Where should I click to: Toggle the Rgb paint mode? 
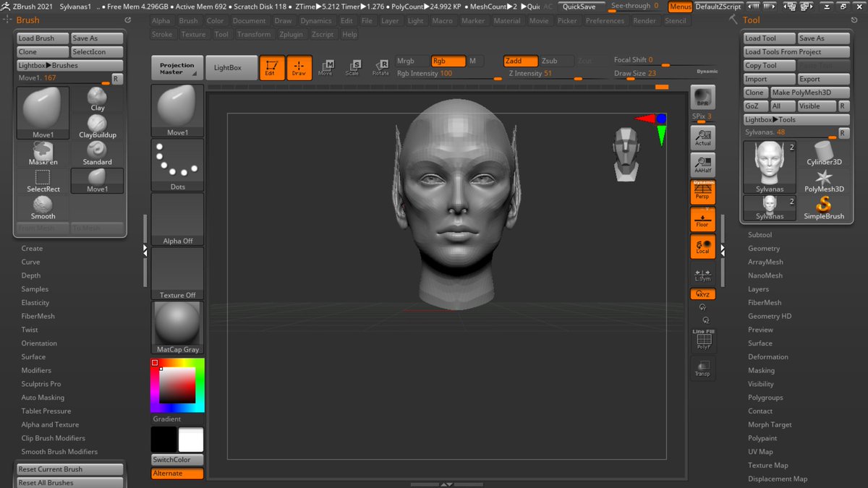point(448,61)
